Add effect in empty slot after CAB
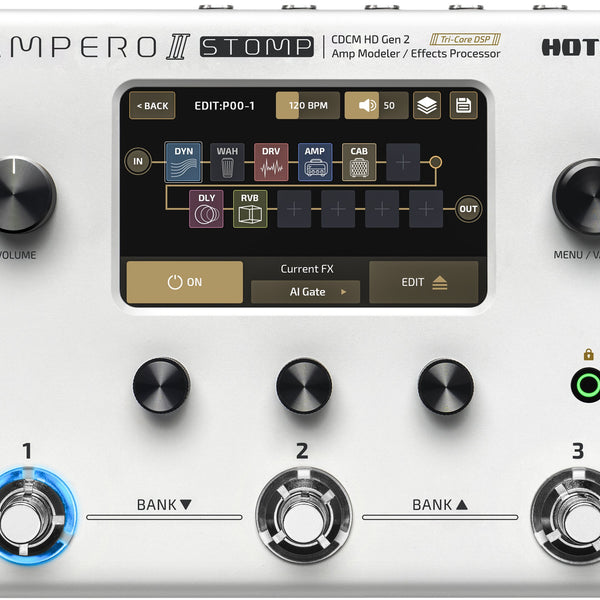The image size is (600, 600). tap(403, 162)
